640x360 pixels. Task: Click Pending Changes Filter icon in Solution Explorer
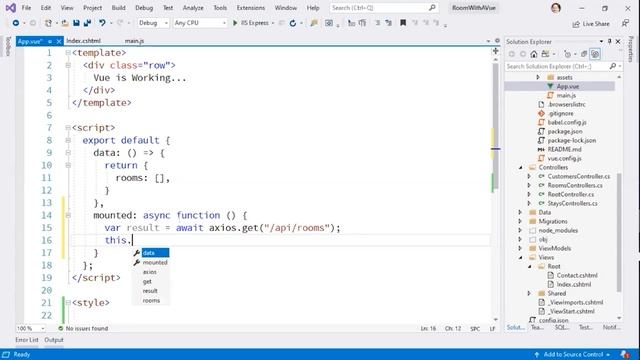tap(567, 54)
